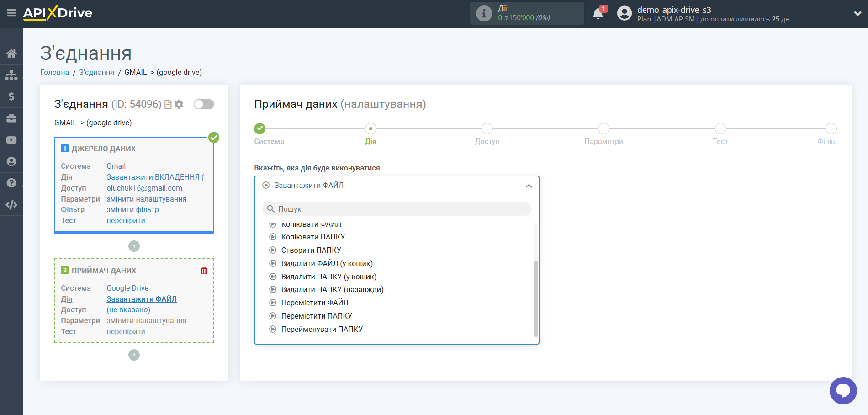The image size is (868, 415).
Task: Select 'Видалити ПАПКУ (у кошик)' option
Action: pos(328,277)
